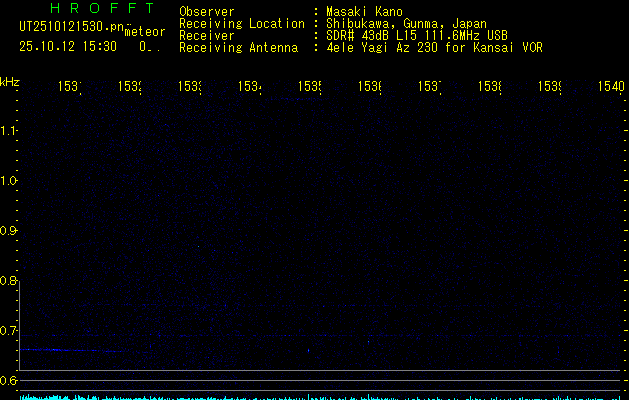The width and height of the screenshot is (629, 400).
Task: Select observer name Masaki Kano
Action: (x=364, y=11)
